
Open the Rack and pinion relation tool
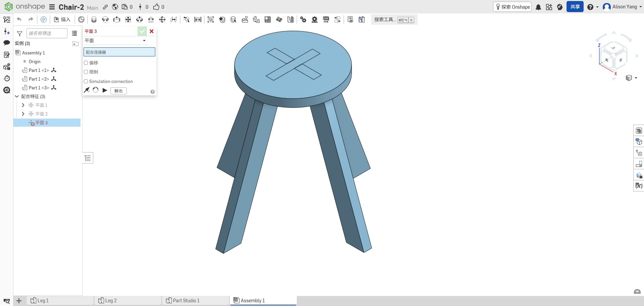point(315,19)
